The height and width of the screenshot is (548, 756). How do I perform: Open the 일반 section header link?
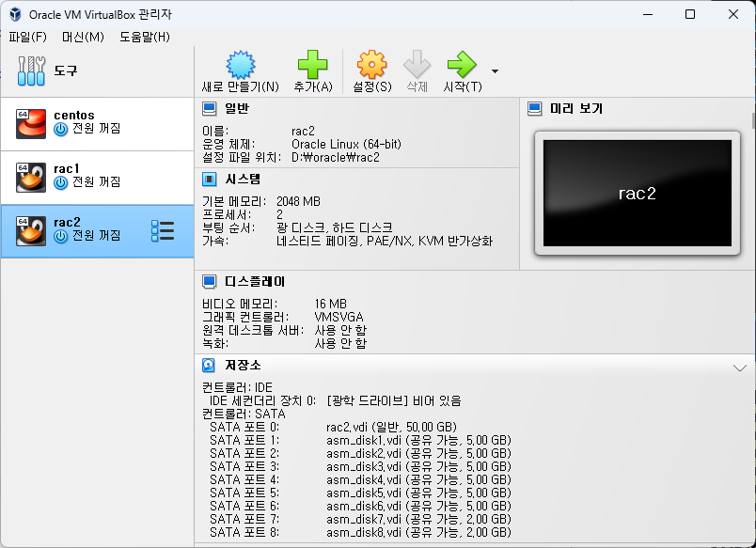coord(237,108)
